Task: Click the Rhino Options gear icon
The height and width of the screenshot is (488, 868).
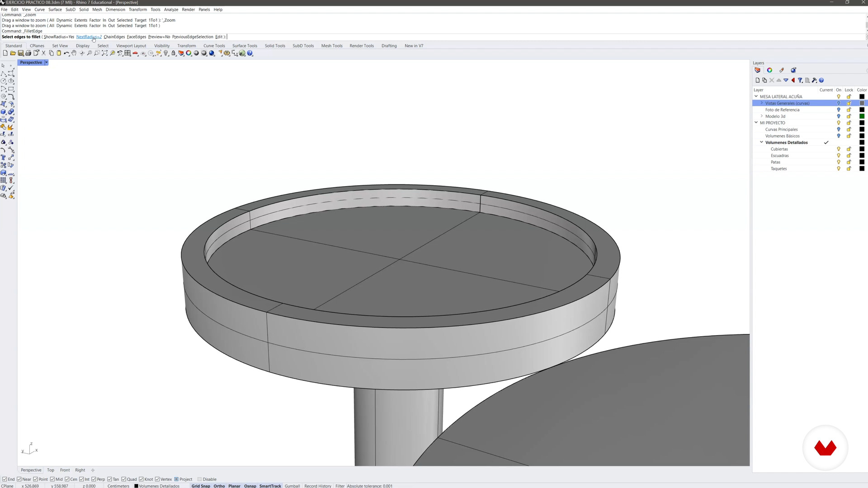Action: (x=227, y=53)
